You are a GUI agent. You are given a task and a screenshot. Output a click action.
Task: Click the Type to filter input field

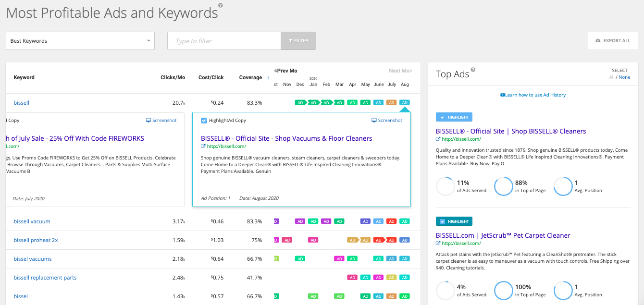[224, 41]
